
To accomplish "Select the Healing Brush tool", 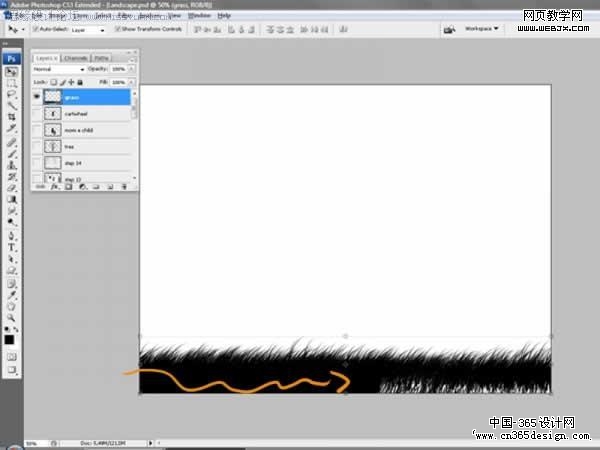I will [x=11, y=142].
